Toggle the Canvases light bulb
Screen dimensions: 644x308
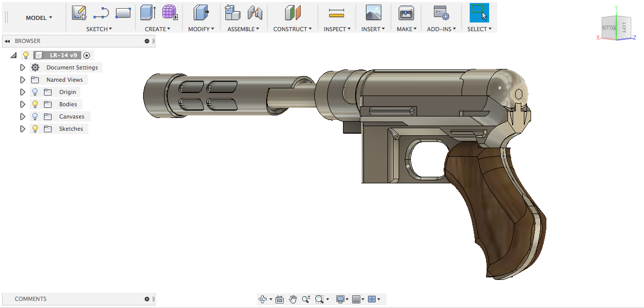[x=35, y=116]
